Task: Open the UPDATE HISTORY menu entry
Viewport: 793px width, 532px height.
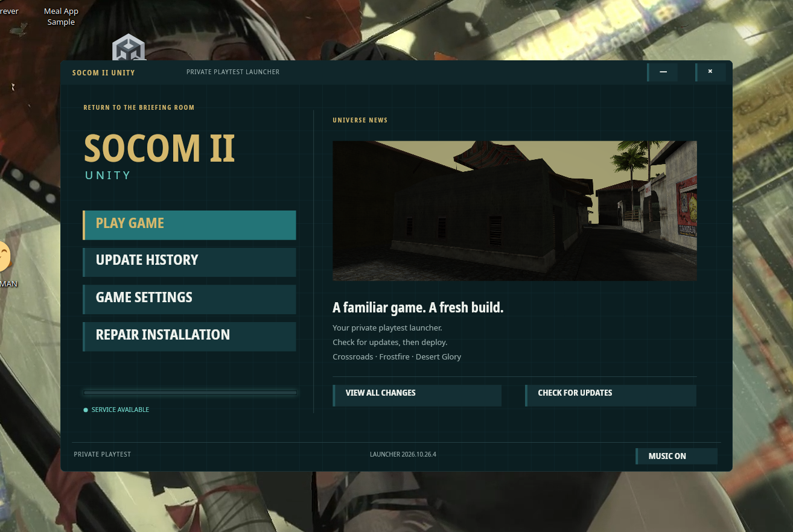Action: 189,262
